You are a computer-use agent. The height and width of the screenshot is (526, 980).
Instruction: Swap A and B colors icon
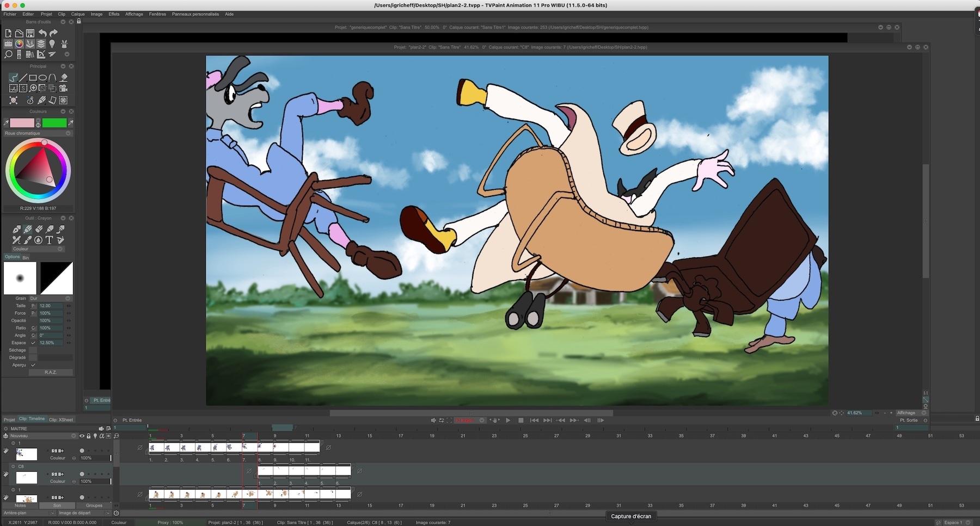pyautogui.click(x=38, y=125)
